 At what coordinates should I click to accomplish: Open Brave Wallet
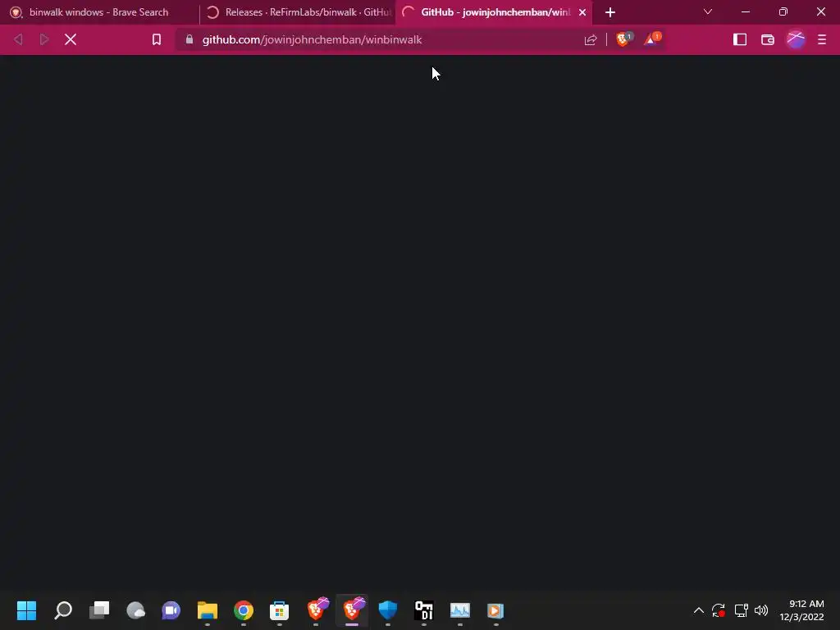click(768, 39)
